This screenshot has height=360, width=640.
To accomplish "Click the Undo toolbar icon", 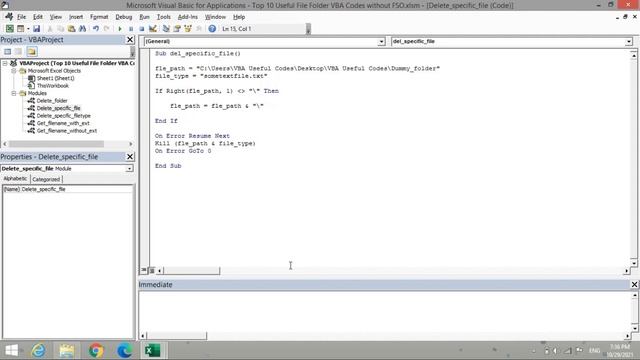I will (96, 29).
